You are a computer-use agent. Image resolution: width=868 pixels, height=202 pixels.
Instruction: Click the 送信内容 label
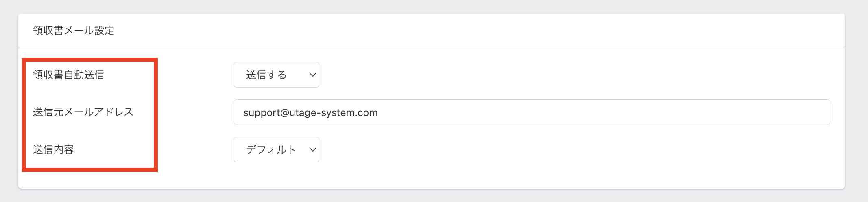point(53,149)
